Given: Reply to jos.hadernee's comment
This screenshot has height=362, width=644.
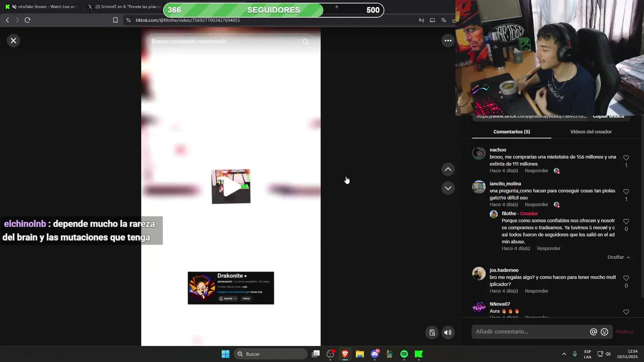Looking at the screenshot, I should coord(536,291).
